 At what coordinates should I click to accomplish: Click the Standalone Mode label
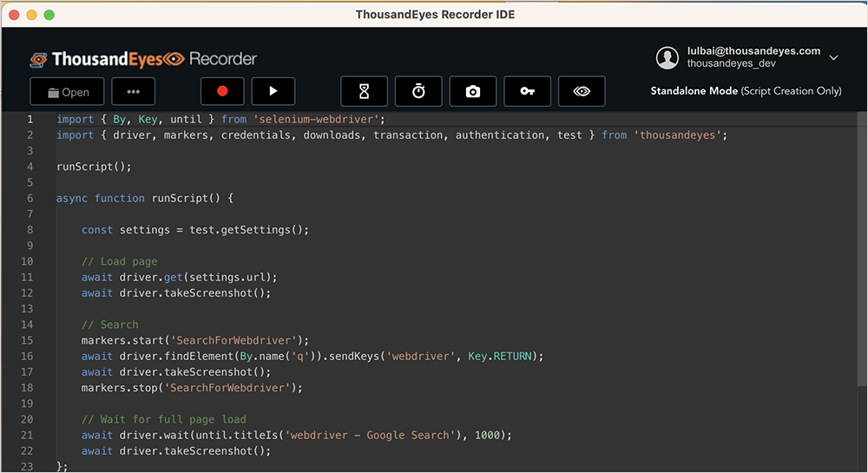pyautogui.click(x=746, y=91)
